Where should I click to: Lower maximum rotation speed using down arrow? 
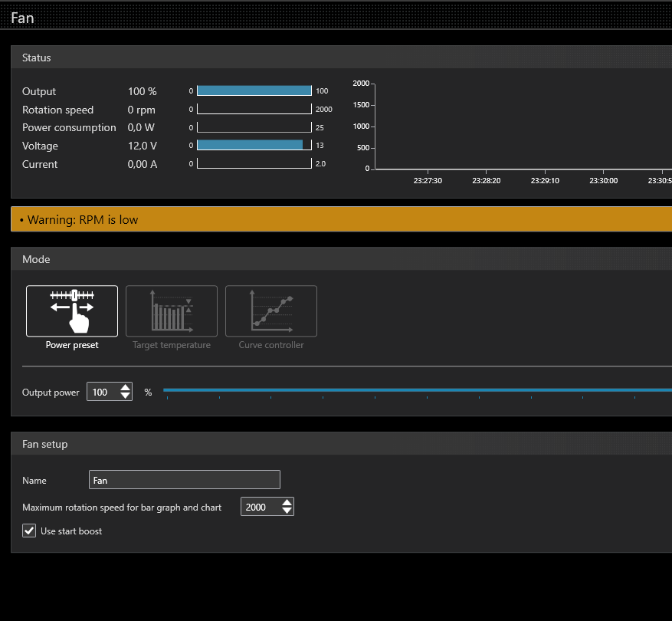[287, 511]
